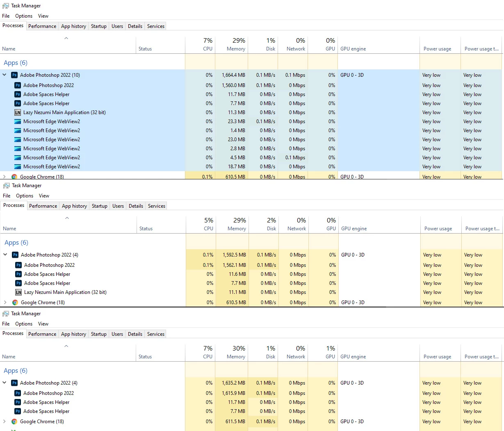Open View menu in the Photoshop (10) window

(43, 16)
